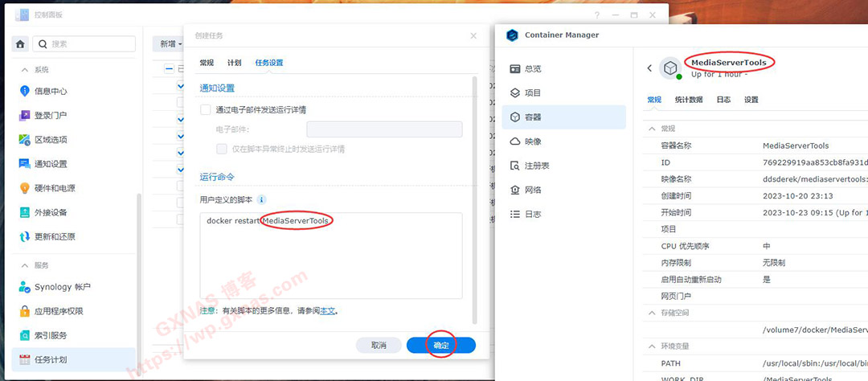This screenshot has width=868, height=381.
Task: Click the 确定 button
Action: [x=440, y=345]
